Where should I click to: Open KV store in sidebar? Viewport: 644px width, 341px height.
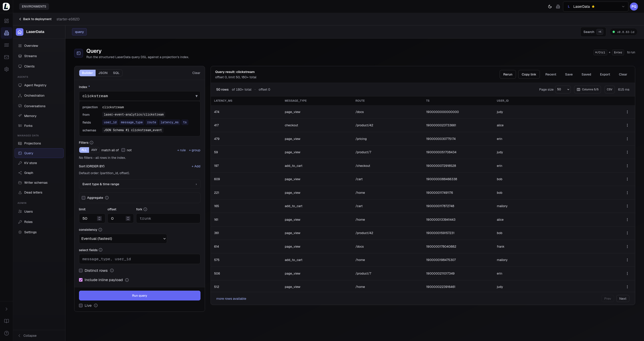point(39,163)
